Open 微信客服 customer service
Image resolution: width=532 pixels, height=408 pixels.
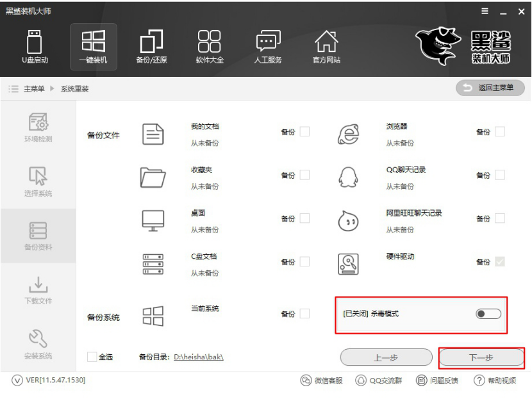[x=329, y=380]
